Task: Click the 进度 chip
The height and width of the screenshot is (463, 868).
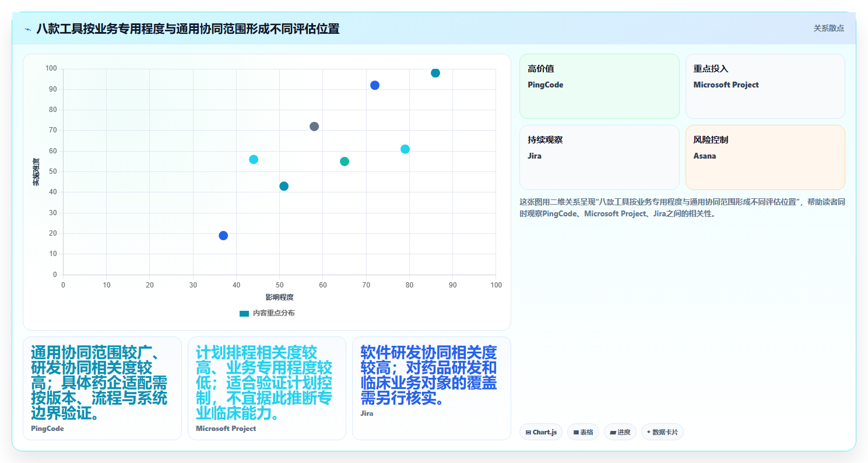Action: (620, 432)
